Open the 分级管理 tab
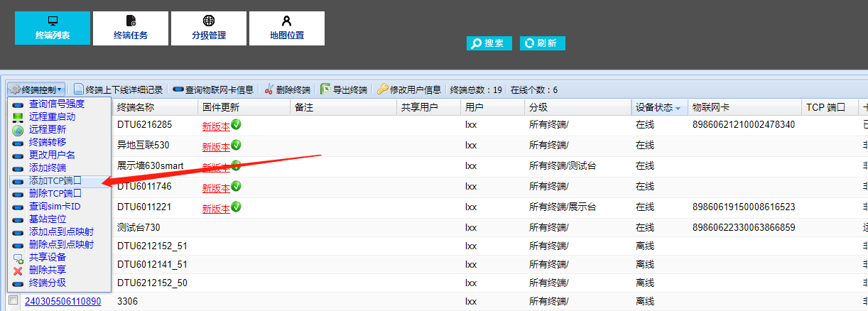 coord(209,28)
